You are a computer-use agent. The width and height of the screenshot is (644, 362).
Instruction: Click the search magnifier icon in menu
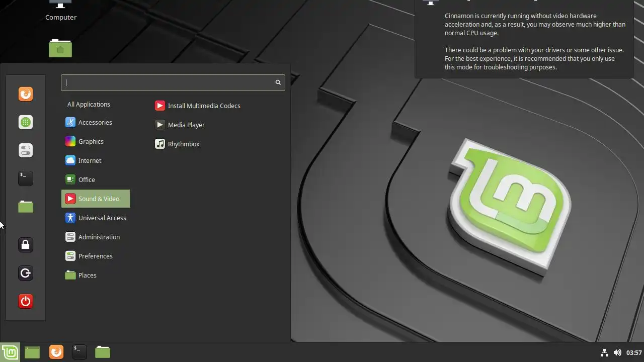click(278, 82)
